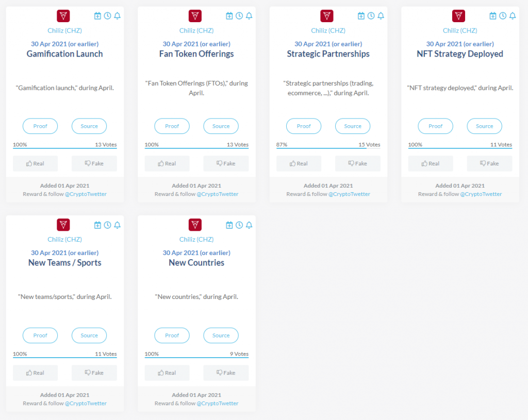Click 30 Apr 2021 date on Gamification Launch
Viewport: 528px width, 420px height.
(x=64, y=44)
